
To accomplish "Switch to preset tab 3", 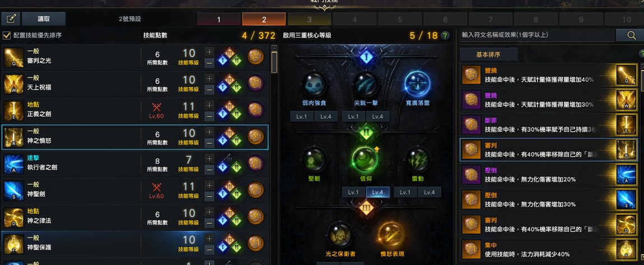I will [x=309, y=19].
